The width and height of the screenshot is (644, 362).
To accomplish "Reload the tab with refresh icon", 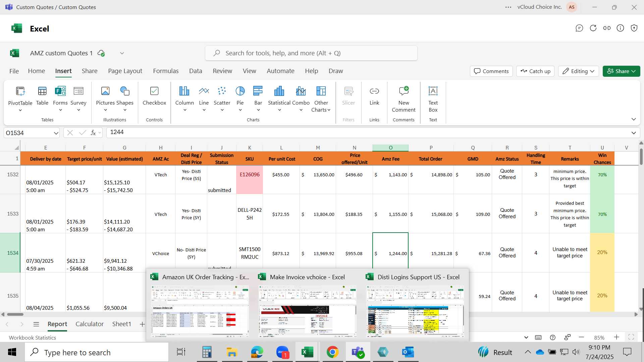I will pyautogui.click(x=593, y=28).
